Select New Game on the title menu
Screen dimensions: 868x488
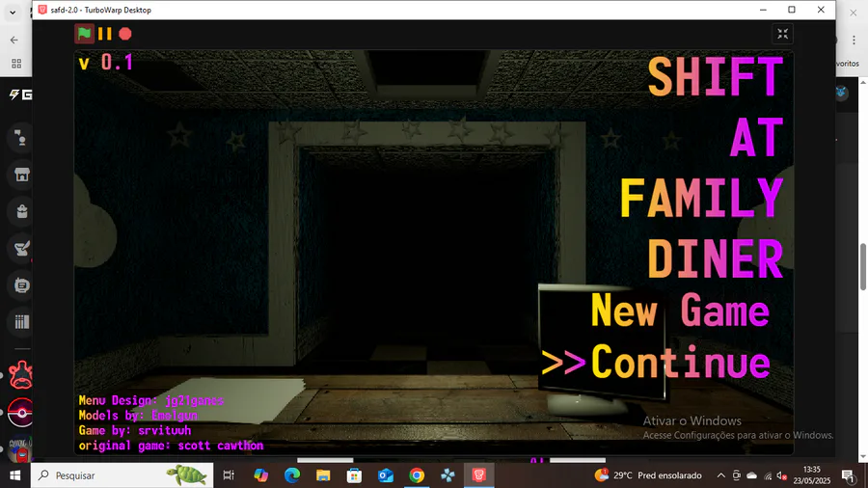680,311
